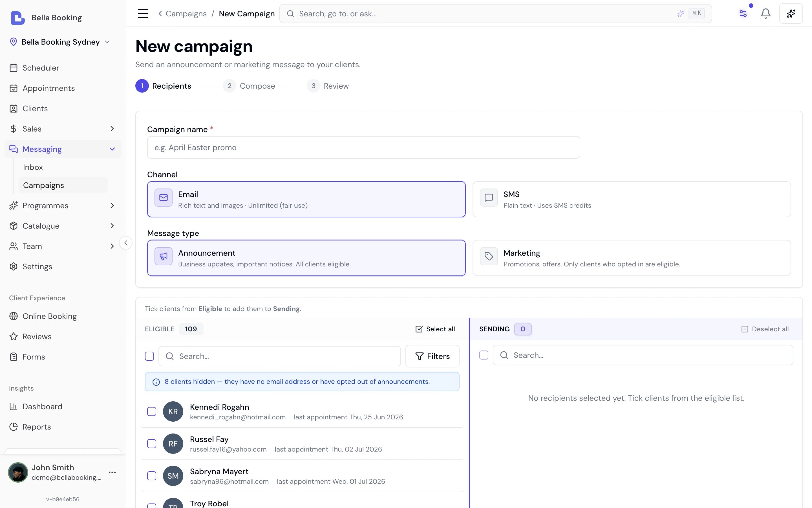The width and height of the screenshot is (812, 508).
Task: Collapse the Messaging submenu chevron
Action: tap(112, 149)
